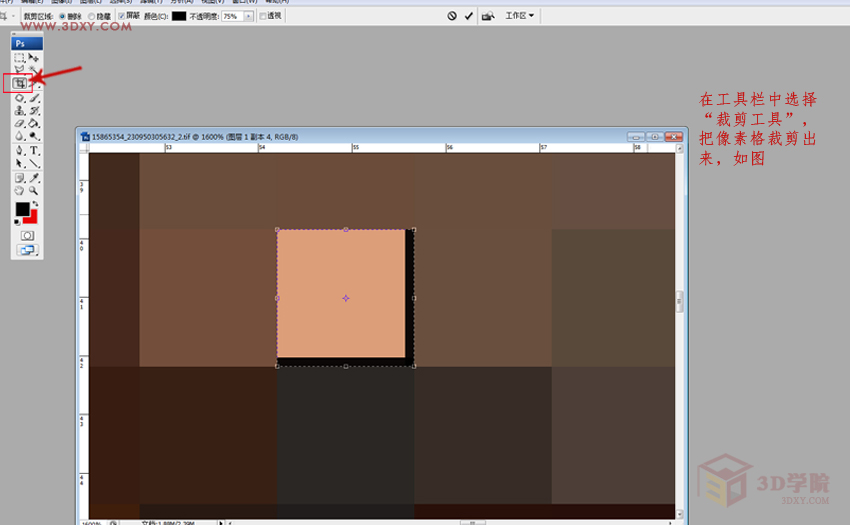Image resolution: width=850 pixels, height=525 pixels.
Task: Select the Rectangular Marquee tool
Action: tap(20, 57)
